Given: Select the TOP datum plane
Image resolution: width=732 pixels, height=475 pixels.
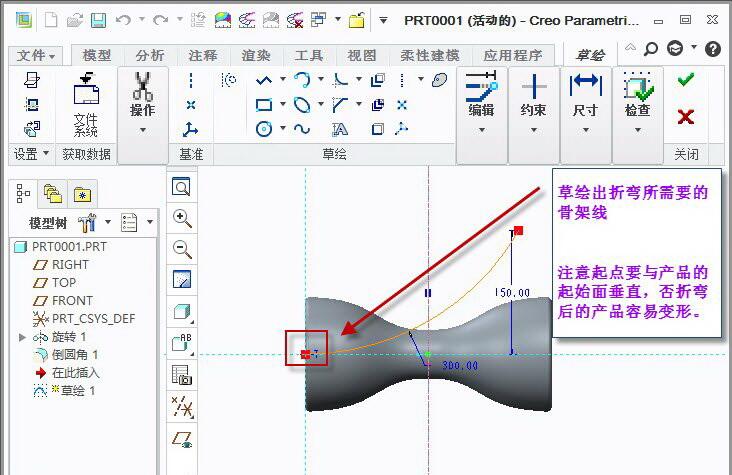Looking at the screenshot, I should tap(54, 283).
